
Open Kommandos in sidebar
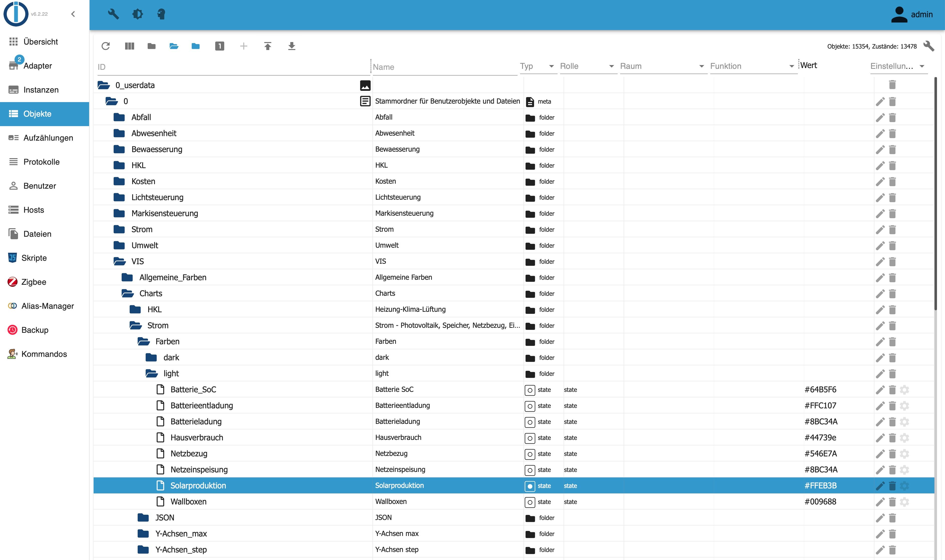(x=45, y=354)
